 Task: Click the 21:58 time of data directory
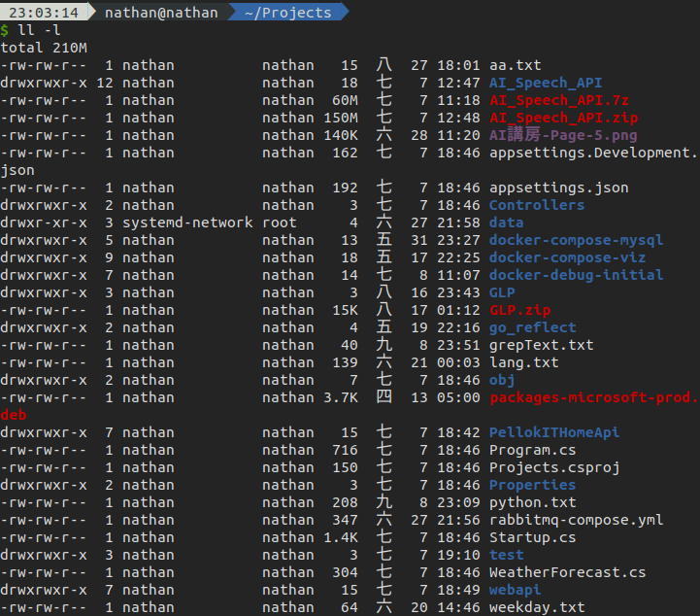point(458,222)
